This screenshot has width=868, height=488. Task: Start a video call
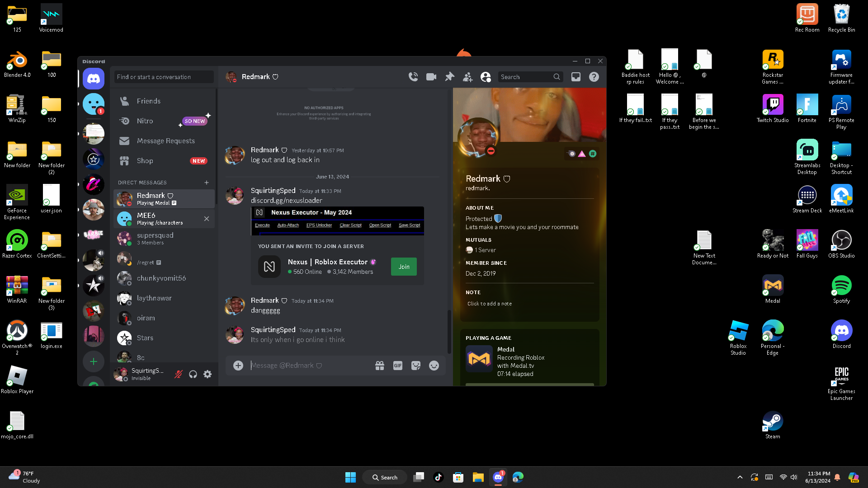431,77
